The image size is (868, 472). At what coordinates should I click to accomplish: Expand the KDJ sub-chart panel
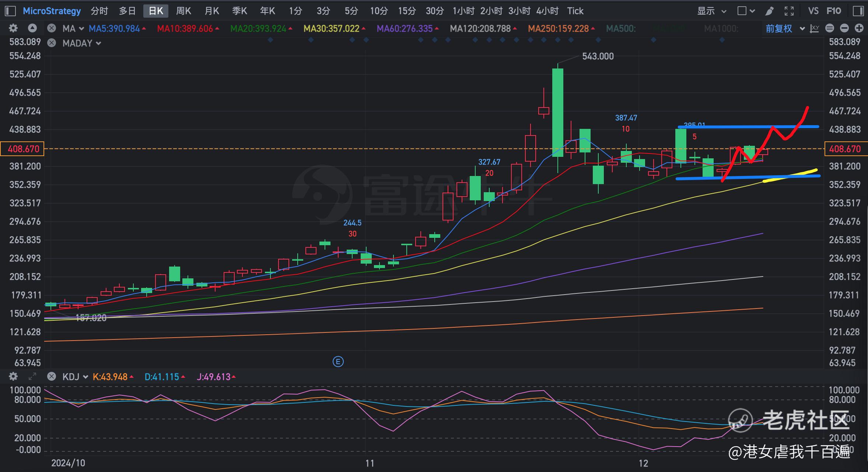click(32, 377)
